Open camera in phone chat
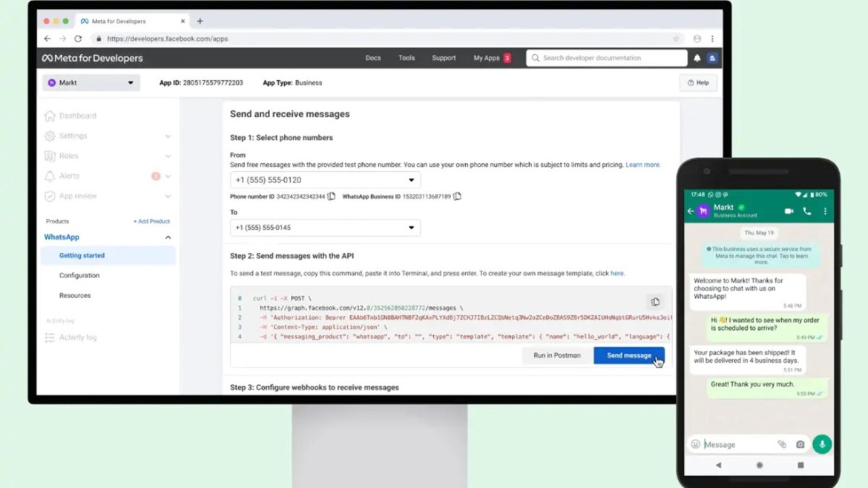The height and width of the screenshot is (488, 868). (x=800, y=444)
